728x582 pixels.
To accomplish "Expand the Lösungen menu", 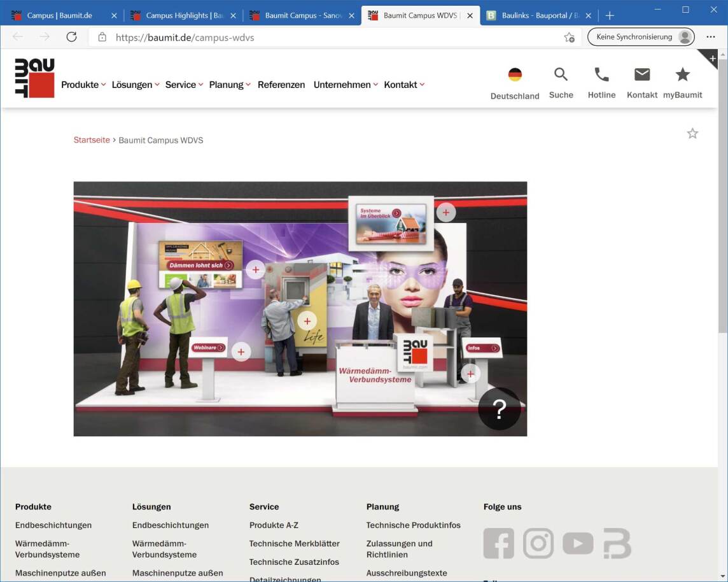I will tap(135, 85).
